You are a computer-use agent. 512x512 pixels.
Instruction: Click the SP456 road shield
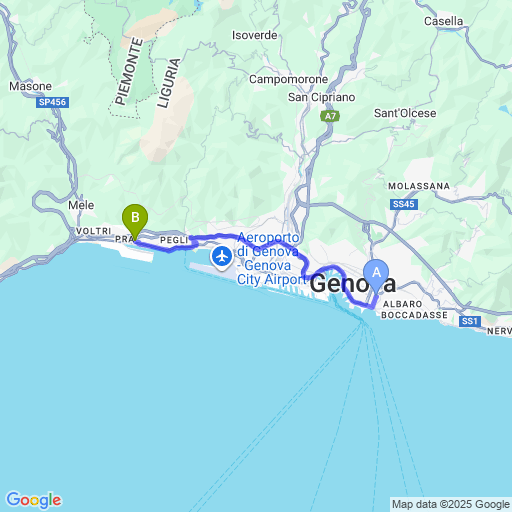pyautogui.click(x=52, y=102)
